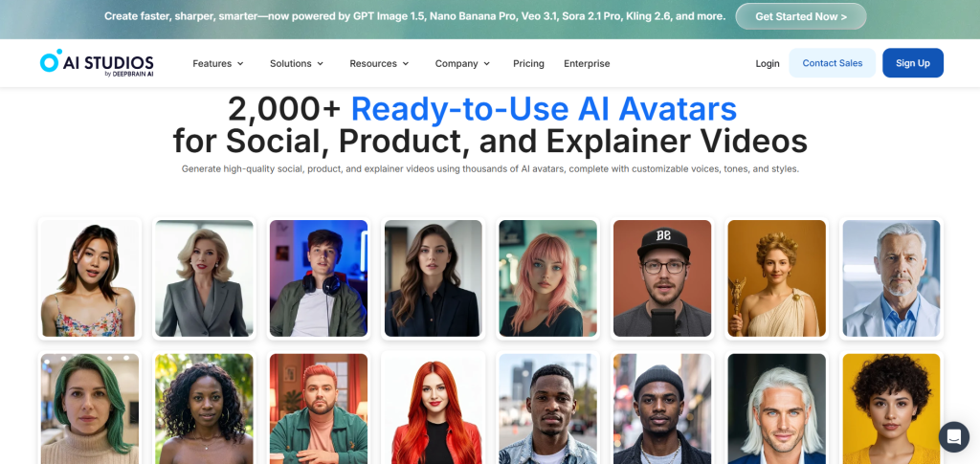This screenshot has width=980, height=464.
Task: Click the blue Sign Up button
Action: pos(912,63)
